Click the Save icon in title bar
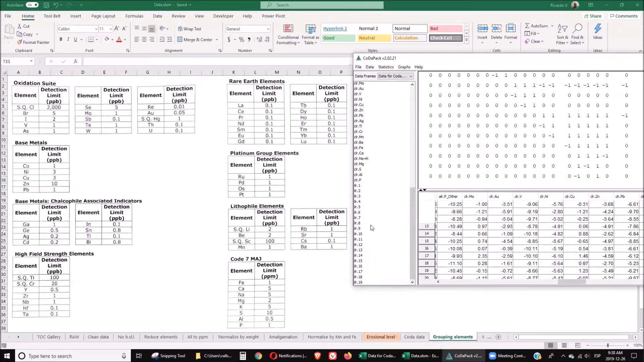Viewport: 644px width, 362px height. tap(46, 5)
